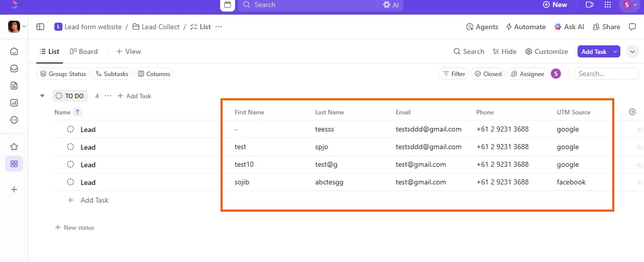Go to Home in the sidebar

[x=14, y=51]
